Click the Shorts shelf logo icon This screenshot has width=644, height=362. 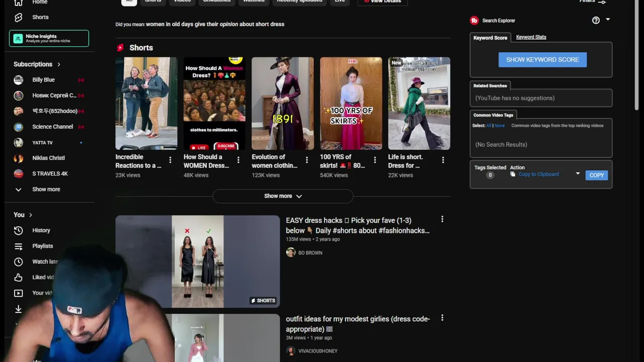[x=120, y=48]
